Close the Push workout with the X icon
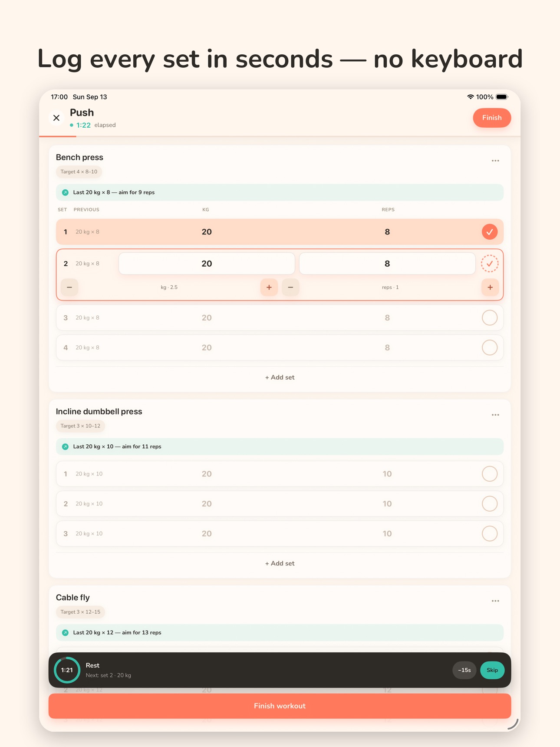The height and width of the screenshot is (747, 560). tap(56, 118)
